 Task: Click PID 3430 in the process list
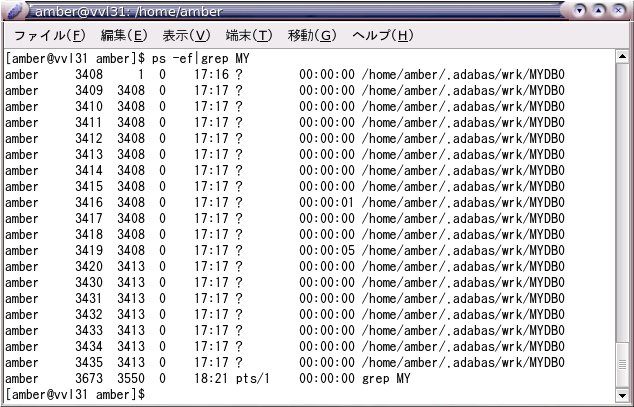click(89, 283)
